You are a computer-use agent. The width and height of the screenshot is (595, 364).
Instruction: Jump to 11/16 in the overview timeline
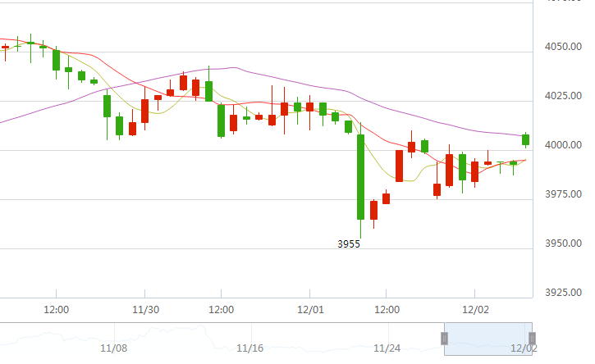(x=249, y=348)
